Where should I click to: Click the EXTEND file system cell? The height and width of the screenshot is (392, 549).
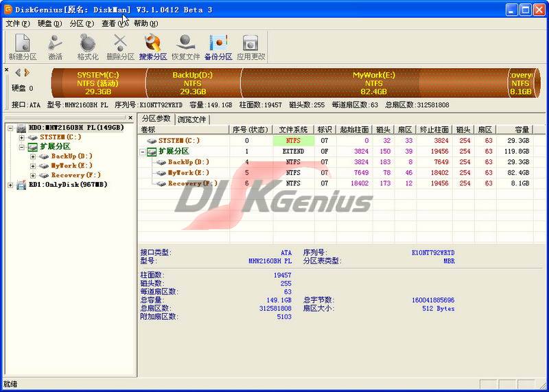pos(293,152)
